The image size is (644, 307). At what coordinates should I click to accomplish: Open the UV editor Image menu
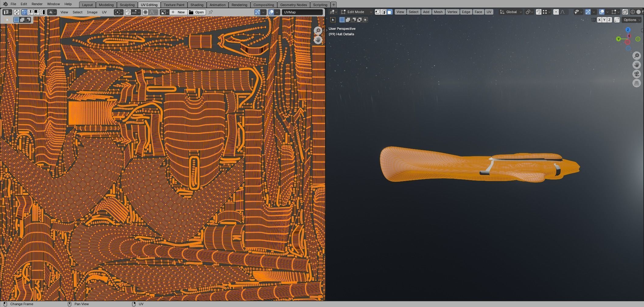tap(92, 12)
